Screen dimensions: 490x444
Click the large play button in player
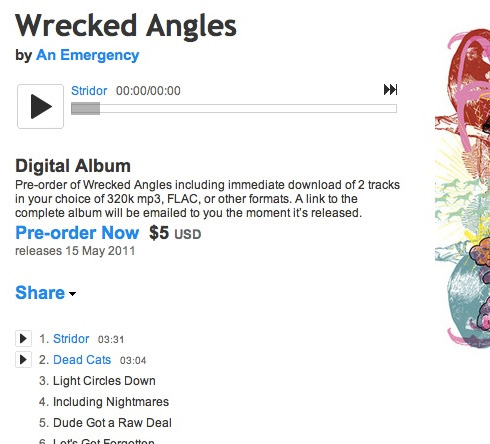(x=40, y=106)
